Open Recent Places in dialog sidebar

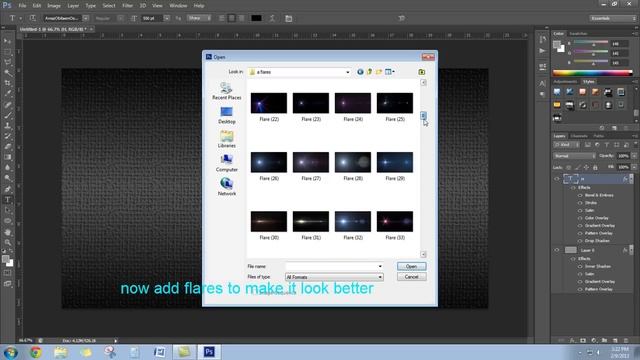point(227,91)
